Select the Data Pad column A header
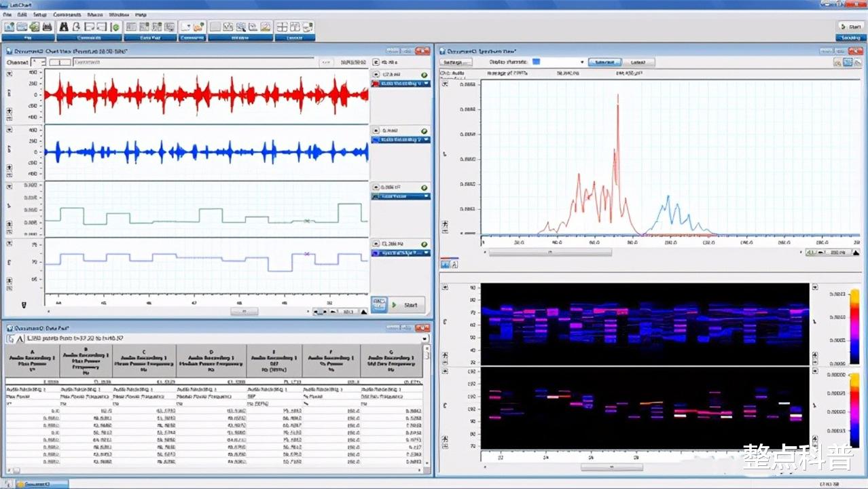The height and width of the screenshot is (489, 868). point(32,361)
